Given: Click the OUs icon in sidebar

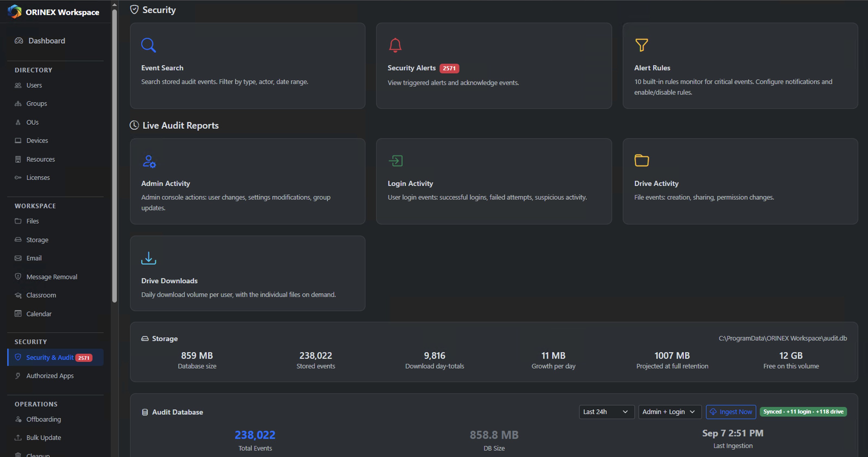Looking at the screenshot, I should (x=18, y=122).
